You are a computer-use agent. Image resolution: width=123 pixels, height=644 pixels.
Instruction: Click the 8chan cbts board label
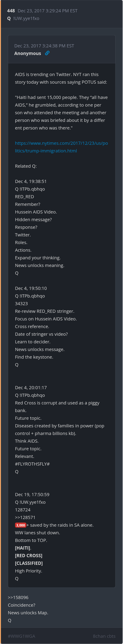(x=104, y=636)
